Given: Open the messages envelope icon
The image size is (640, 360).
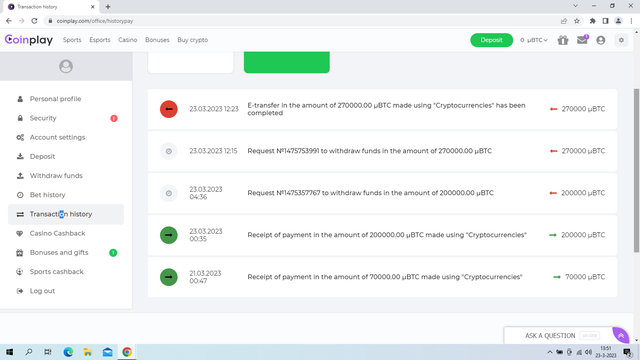Looking at the screenshot, I should pos(582,40).
